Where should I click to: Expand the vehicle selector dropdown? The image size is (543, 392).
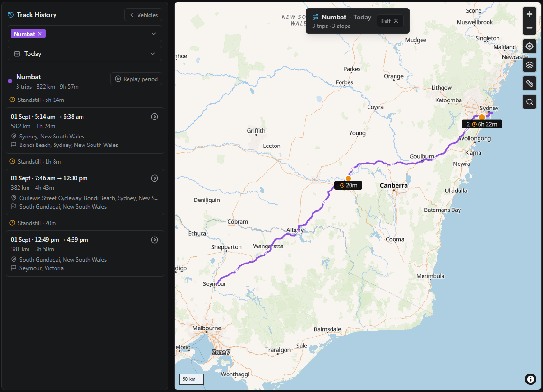click(153, 34)
